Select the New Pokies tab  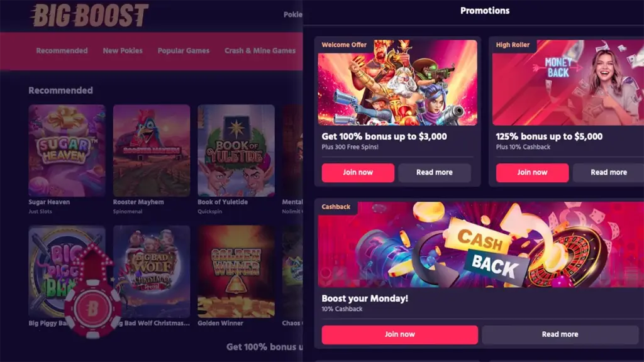123,50
